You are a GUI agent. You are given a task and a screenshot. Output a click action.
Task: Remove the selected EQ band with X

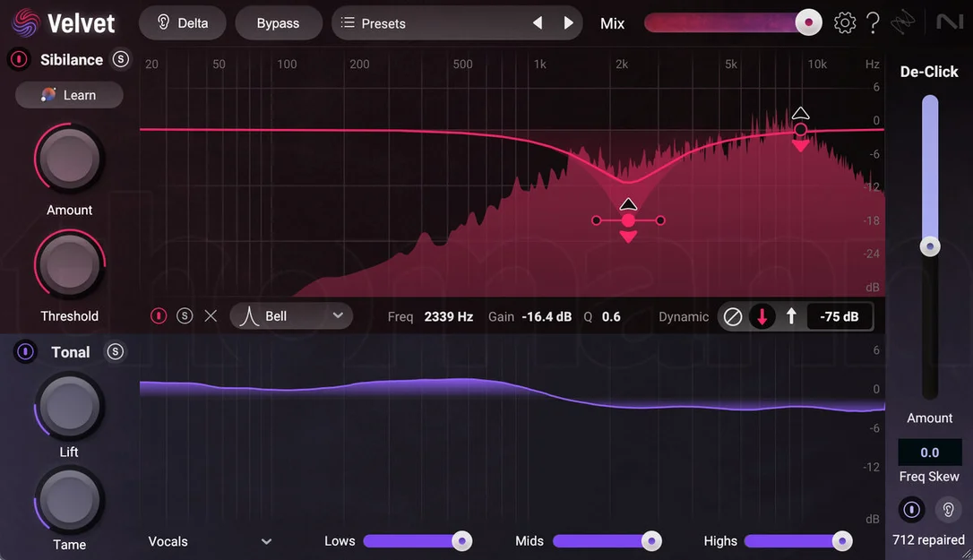point(211,316)
